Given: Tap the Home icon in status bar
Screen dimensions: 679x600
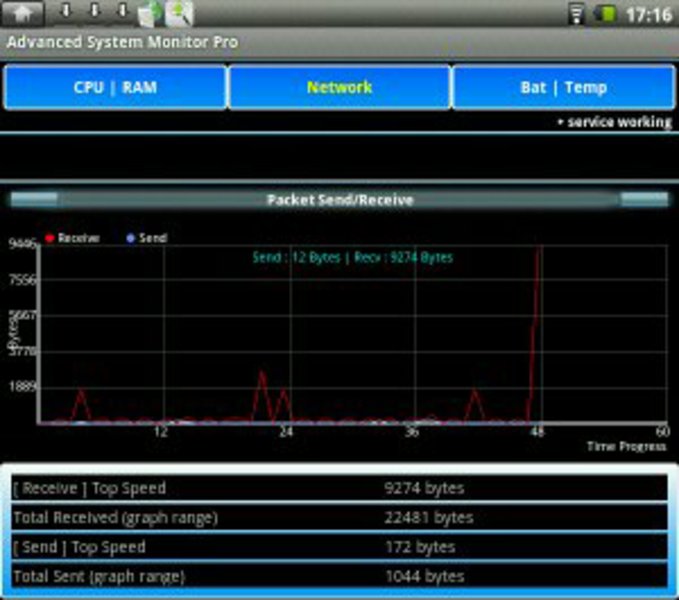Looking at the screenshot, I should 27,14.
